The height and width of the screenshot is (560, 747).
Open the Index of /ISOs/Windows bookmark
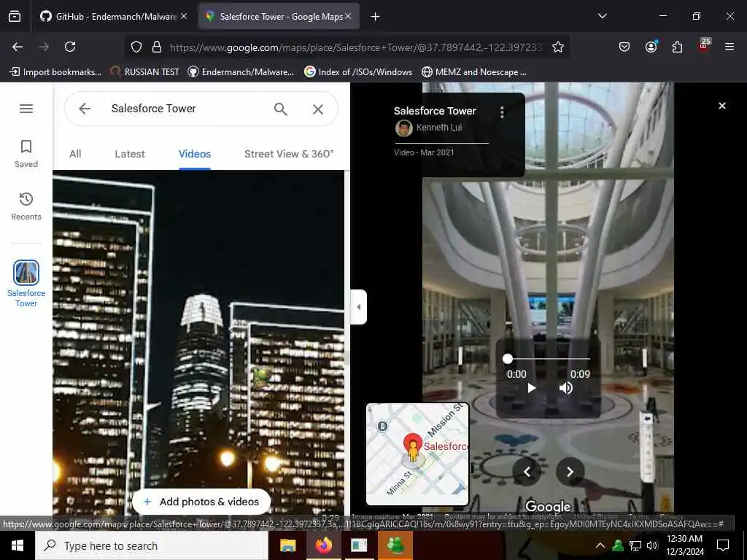click(358, 72)
